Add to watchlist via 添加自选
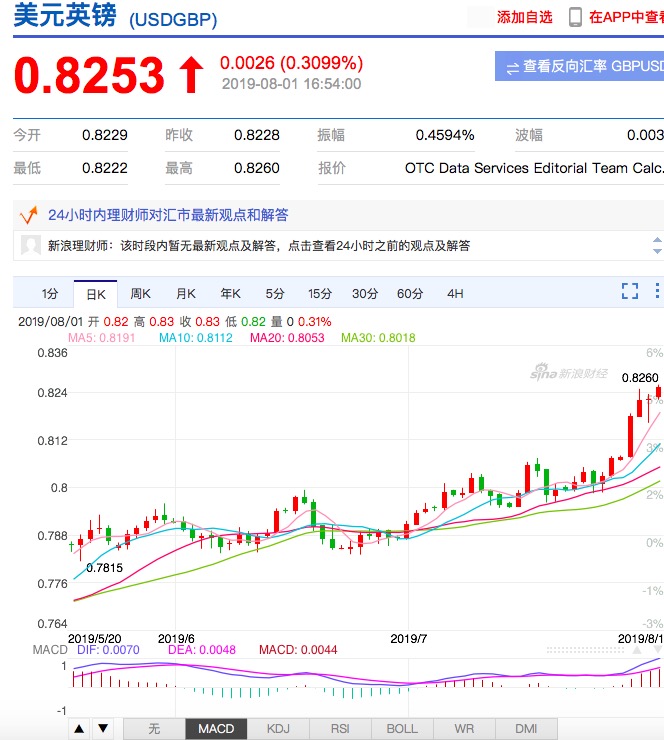The height and width of the screenshot is (740, 664). (x=524, y=17)
